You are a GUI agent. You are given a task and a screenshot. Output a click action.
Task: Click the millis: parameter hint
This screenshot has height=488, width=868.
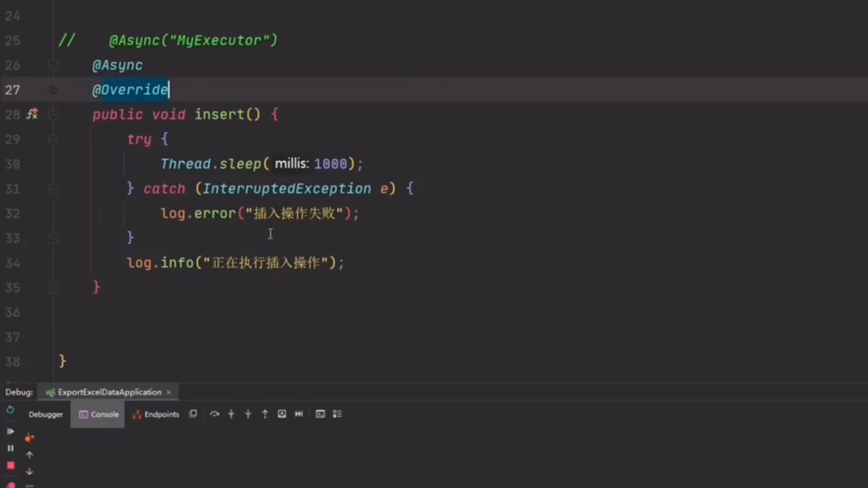(292, 164)
